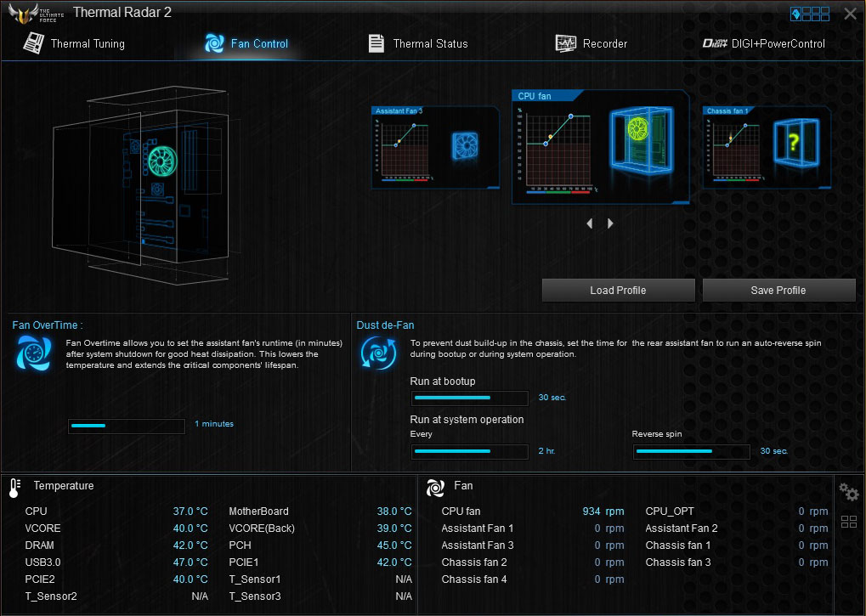The height and width of the screenshot is (616, 866).
Task: Click the "30 sec." value beside Reverse spin
Action: coord(774,451)
